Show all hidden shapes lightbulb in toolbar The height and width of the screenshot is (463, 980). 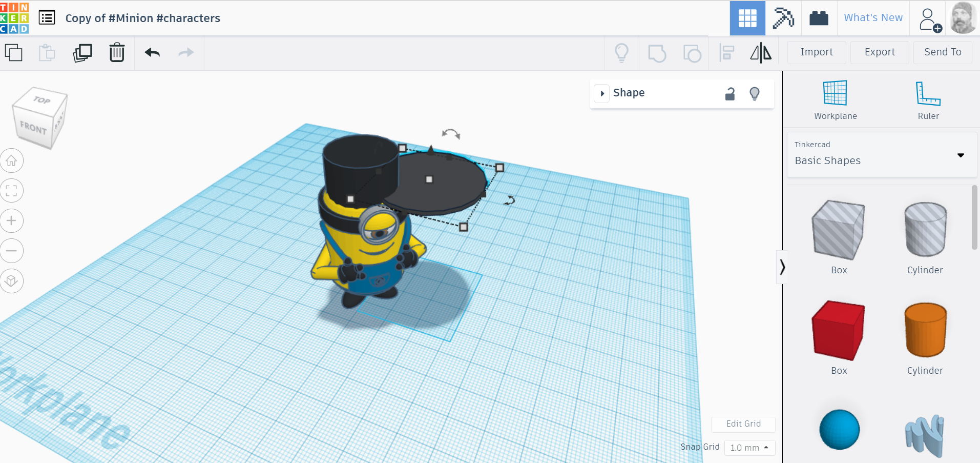coord(621,52)
